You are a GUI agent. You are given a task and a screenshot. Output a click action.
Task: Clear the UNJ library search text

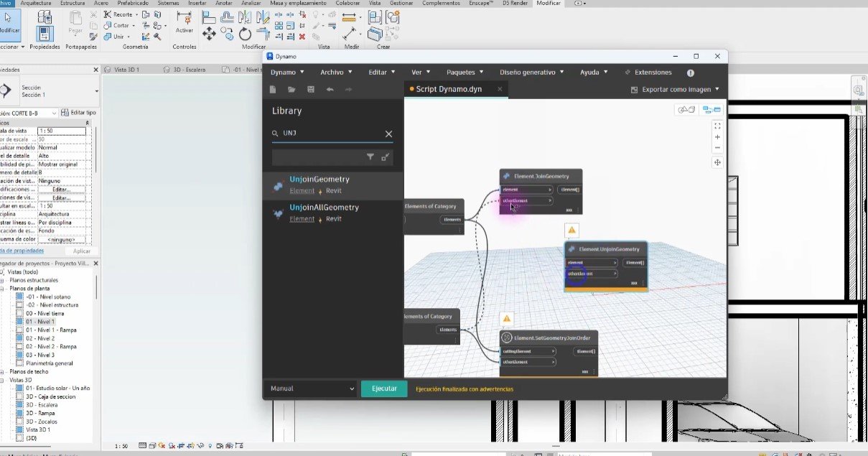click(x=388, y=134)
